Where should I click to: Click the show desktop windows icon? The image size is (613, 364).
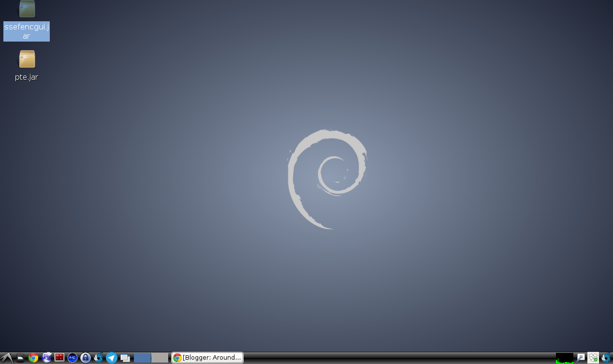point(125,358)
